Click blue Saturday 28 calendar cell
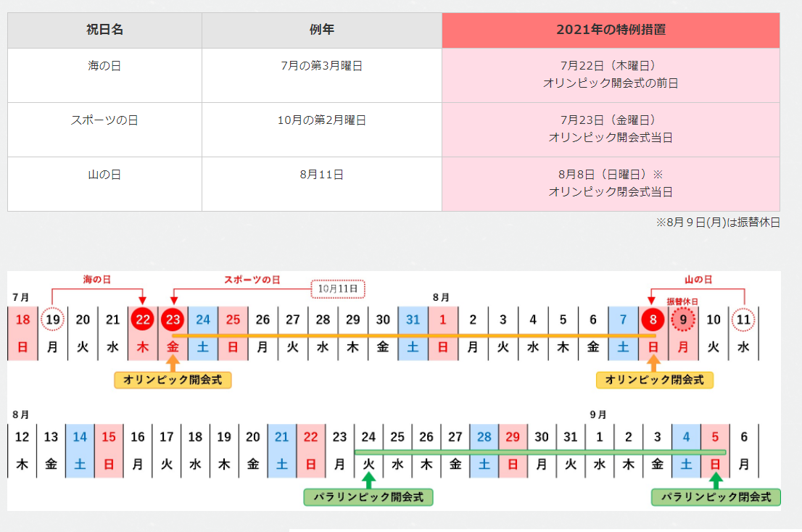The height and width of the screenshot is (532, 802). click(x=484, y=451)
